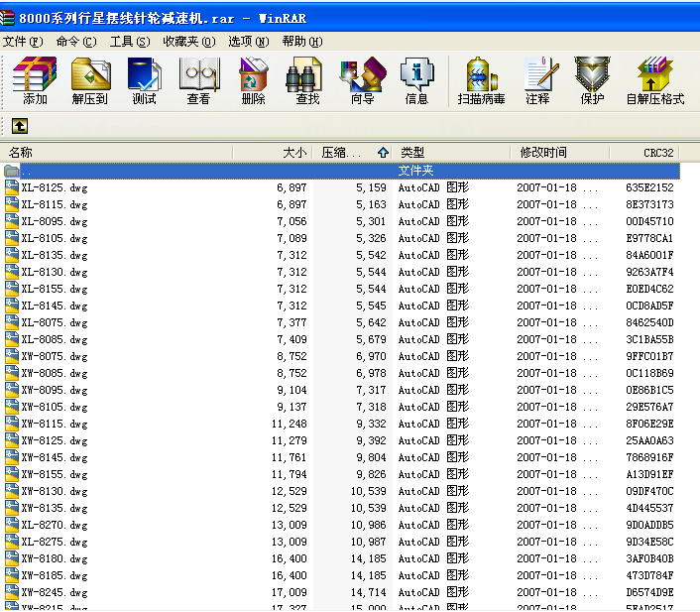The image size is (700, 612).
Task: Open the Help (帮助) menu
Action: pyautogui.click(x=302, y=42)
